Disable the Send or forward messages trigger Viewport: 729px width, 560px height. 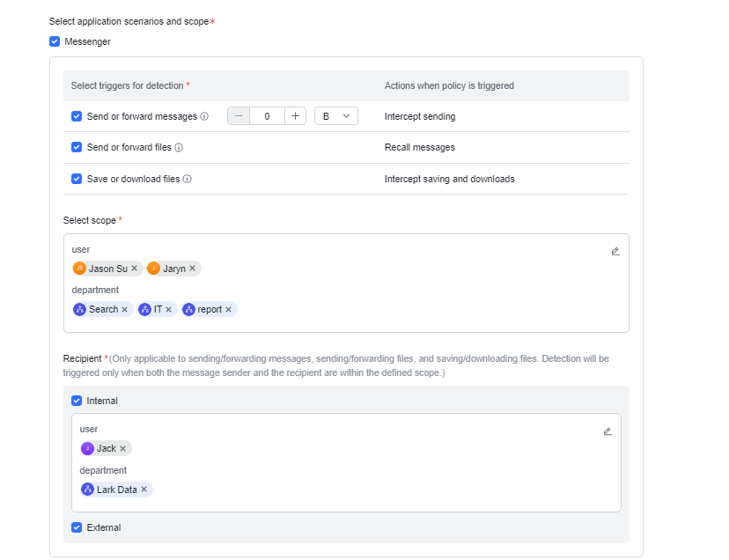point(77,116)
